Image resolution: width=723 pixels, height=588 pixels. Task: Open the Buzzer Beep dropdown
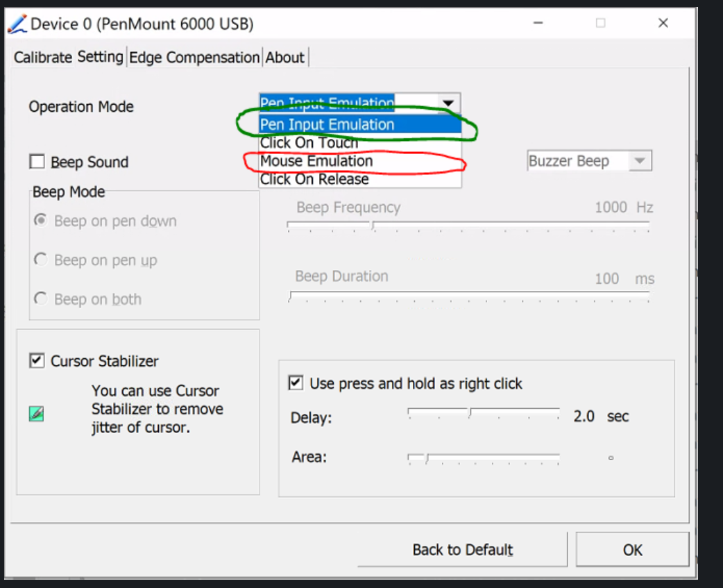[x=639, y=161]
